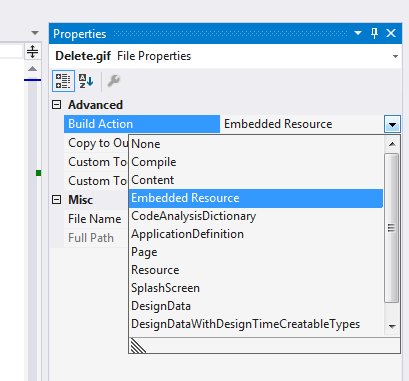Select Page build action

pyautogui.click(x=256, y=252)
